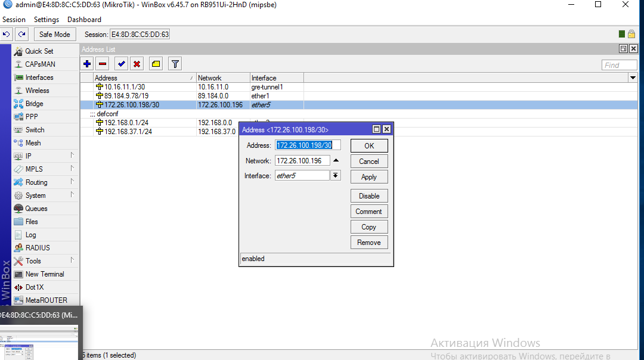
Task: Click Cancel in Address dialog
Action: point(369,162)
